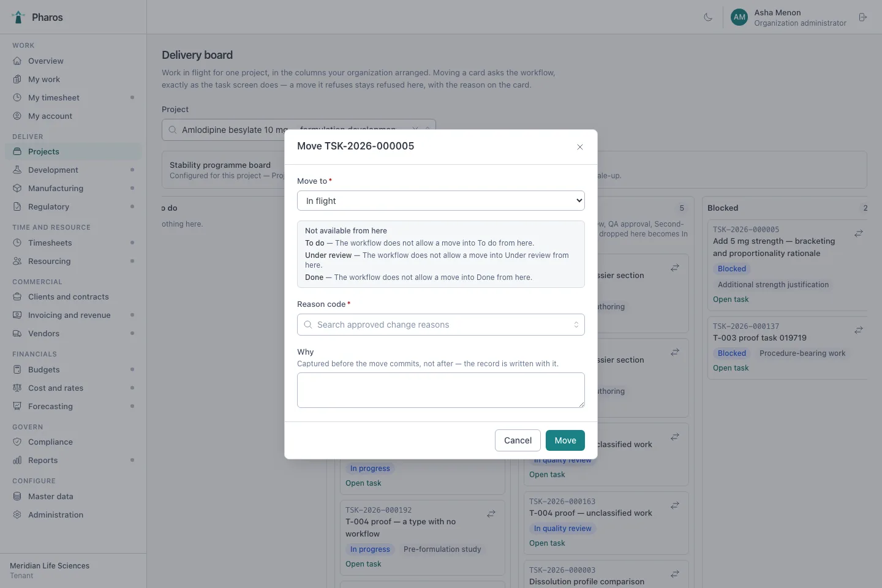Click the Manufacturing cube icon
Image resolution: width=882 pixels, height=588 pixels.
(17, 188)
